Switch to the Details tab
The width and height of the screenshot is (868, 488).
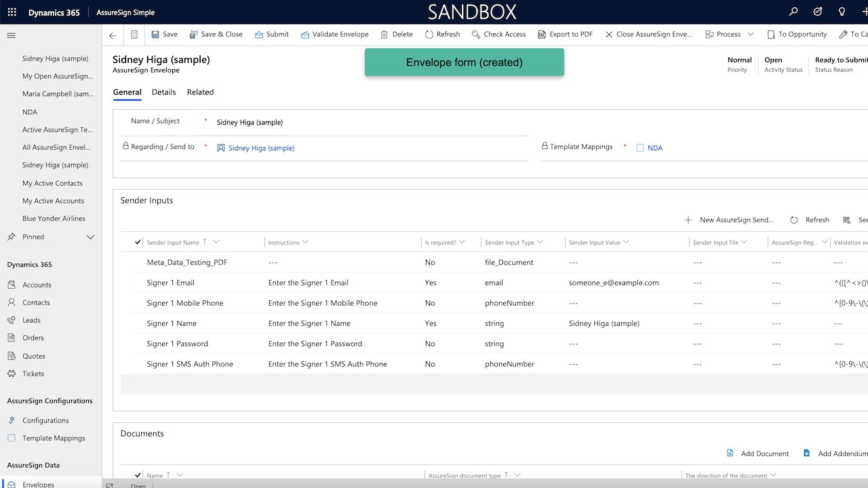pos(164,92)
